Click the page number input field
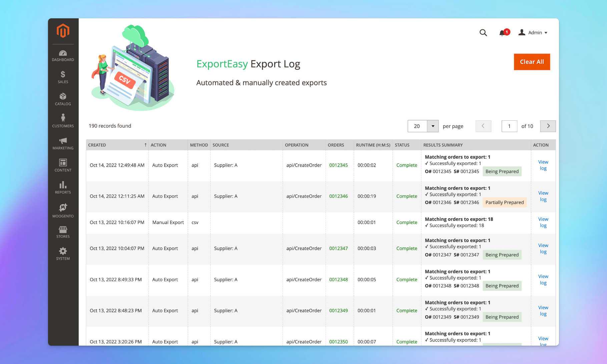The height and width of the screenshot is (364, 607). tap(509, 126)
